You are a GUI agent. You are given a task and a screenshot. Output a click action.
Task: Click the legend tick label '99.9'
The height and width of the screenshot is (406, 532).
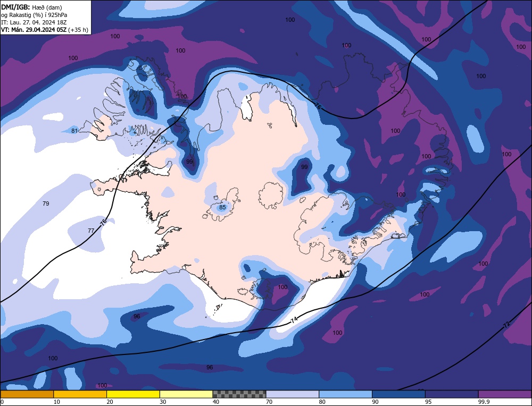(x=484, y=402)
